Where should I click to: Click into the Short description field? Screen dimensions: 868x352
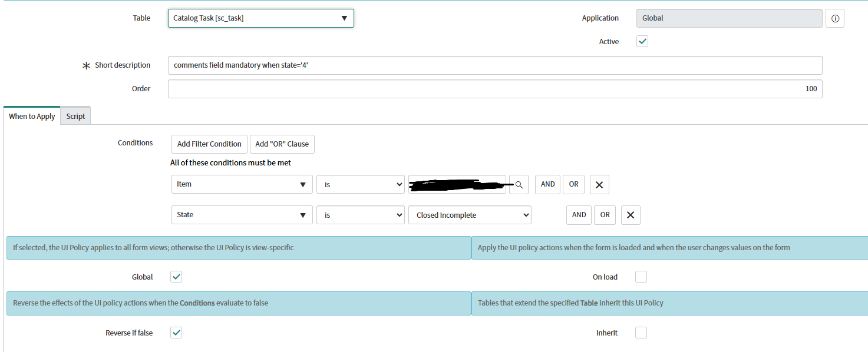click(x=494, y=65)
